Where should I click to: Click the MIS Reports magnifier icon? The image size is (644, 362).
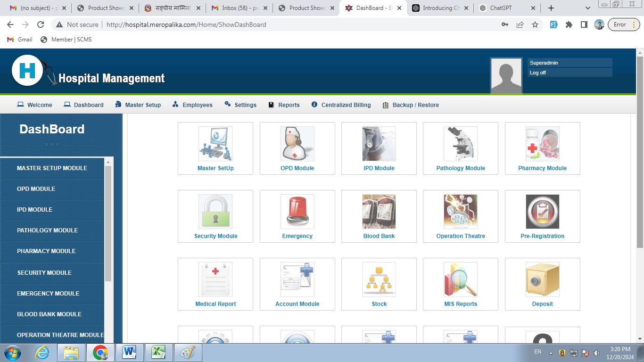point(460,280)
